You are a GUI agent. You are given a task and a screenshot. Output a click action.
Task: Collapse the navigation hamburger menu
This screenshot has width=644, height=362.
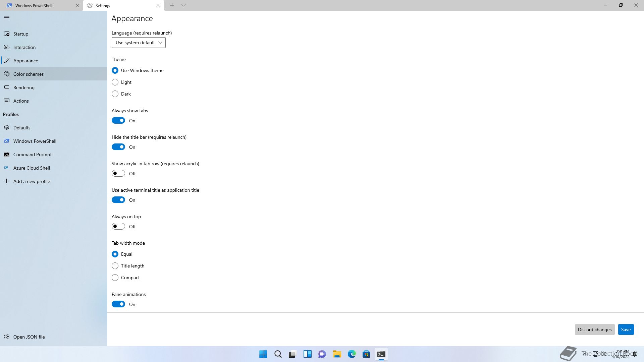tap(7, 18)
